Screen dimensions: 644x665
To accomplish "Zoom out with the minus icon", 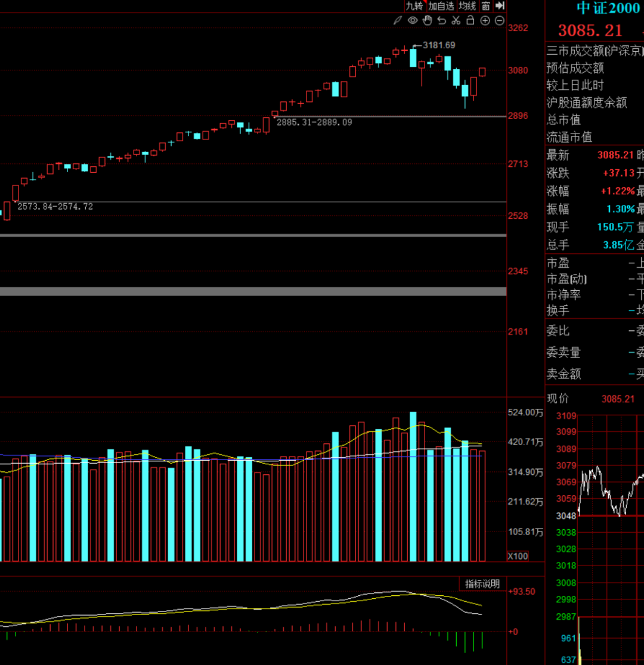I will (499, 21).
